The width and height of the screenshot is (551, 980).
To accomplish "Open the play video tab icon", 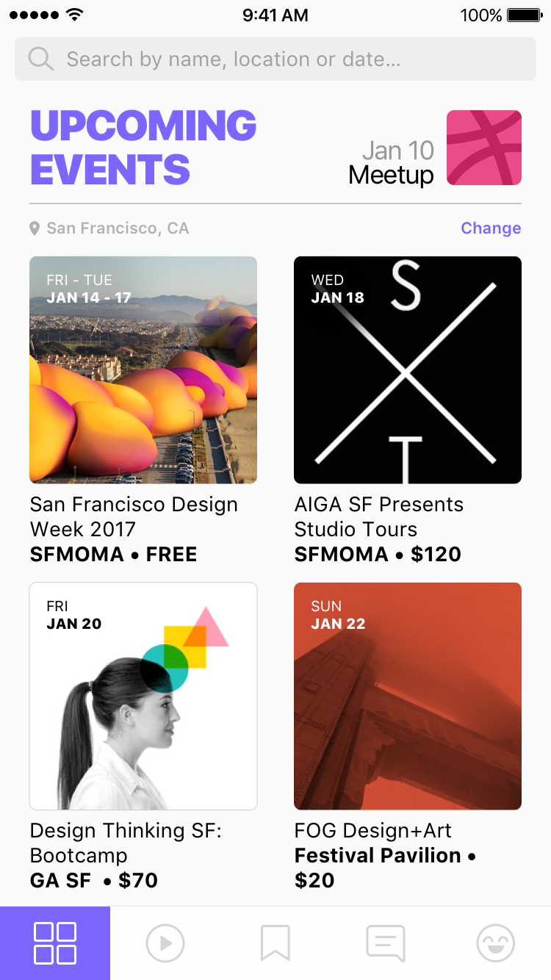I will coord(165,943).
